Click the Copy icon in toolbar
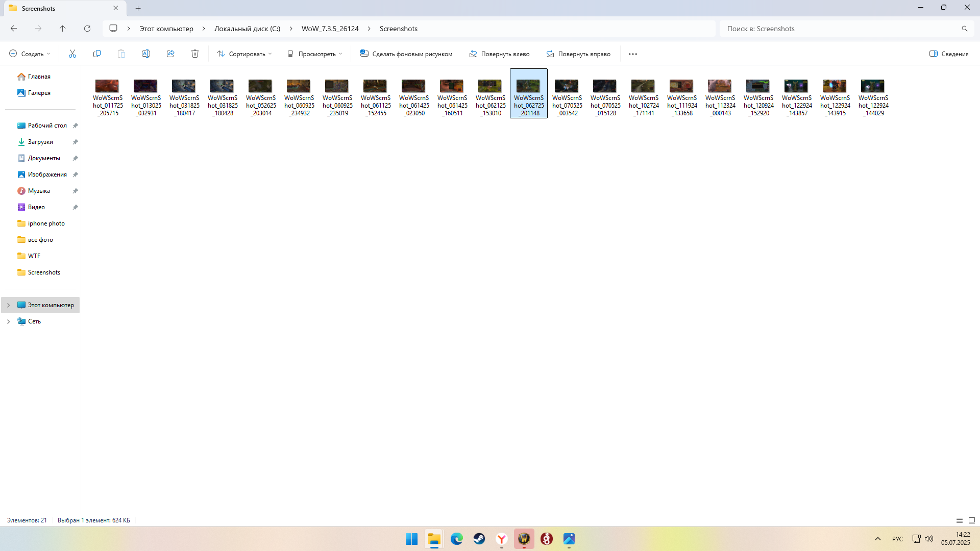Viewport: 980px width, 551px height. tap(97, 54)
